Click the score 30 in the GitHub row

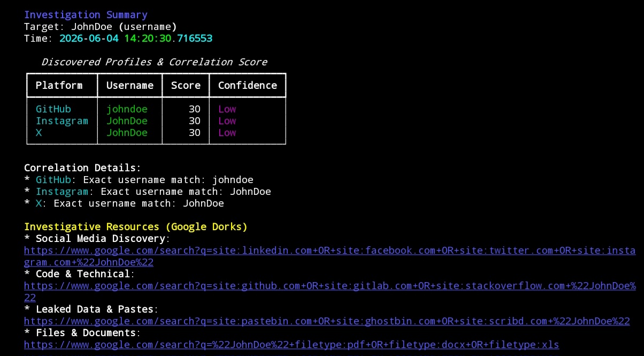[195, 109]
